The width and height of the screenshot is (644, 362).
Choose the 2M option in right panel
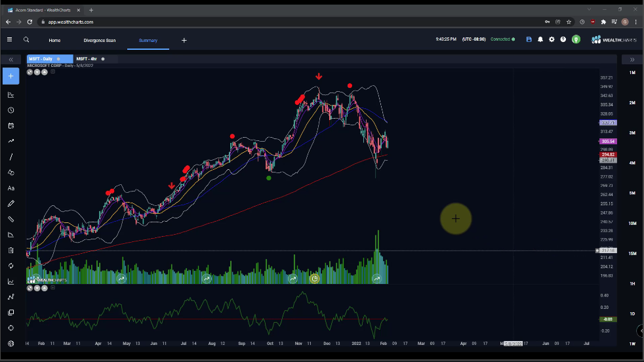pyautogui.click(x=632, y=103)
